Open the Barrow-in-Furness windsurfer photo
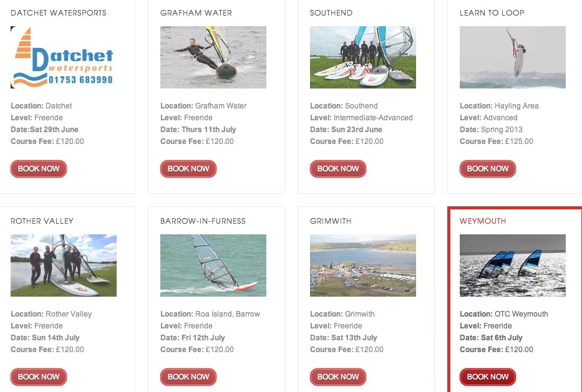 tap(213, 265)
